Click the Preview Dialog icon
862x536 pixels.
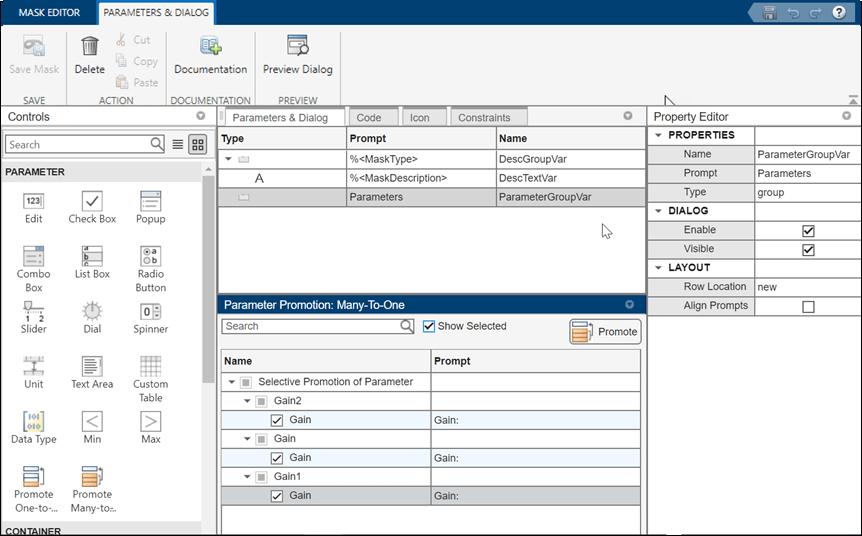coord(297,47)
